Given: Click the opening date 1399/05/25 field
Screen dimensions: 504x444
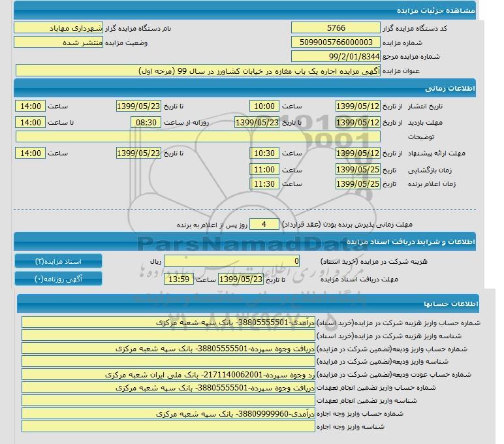Looking at the screenshot, I should pyautogui.click(x=358, y=169).
